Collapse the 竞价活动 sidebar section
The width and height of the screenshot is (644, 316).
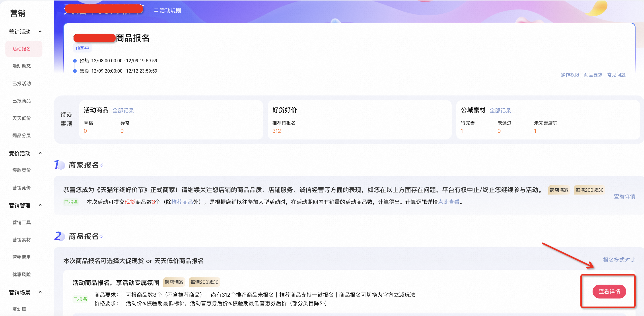pyautogui.click(x=40, y=153)
